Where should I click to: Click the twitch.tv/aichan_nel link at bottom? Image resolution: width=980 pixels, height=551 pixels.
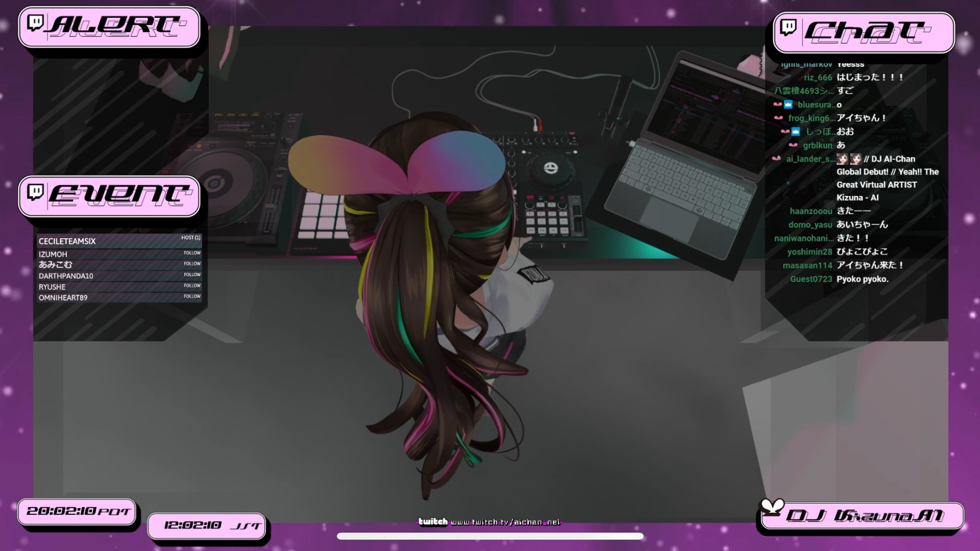click(505, 522)
